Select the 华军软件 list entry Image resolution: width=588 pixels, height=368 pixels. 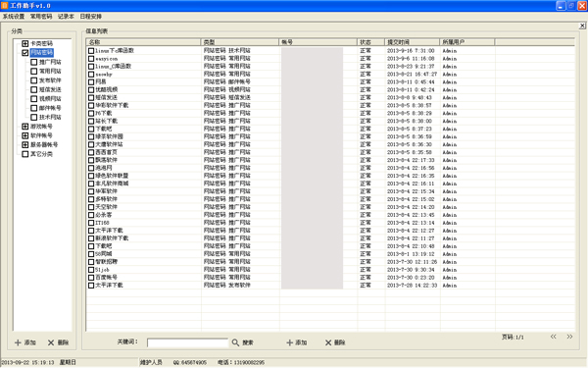[106, 191]
